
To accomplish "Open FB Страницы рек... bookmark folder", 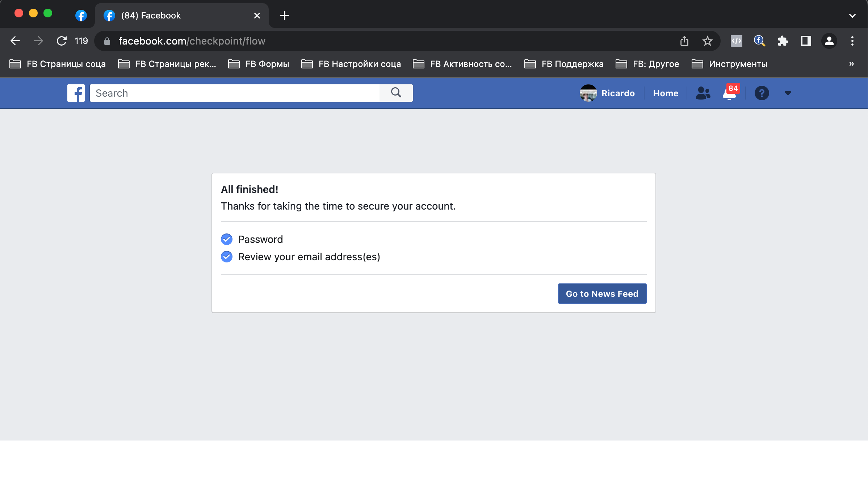I will tap(167, 64).
